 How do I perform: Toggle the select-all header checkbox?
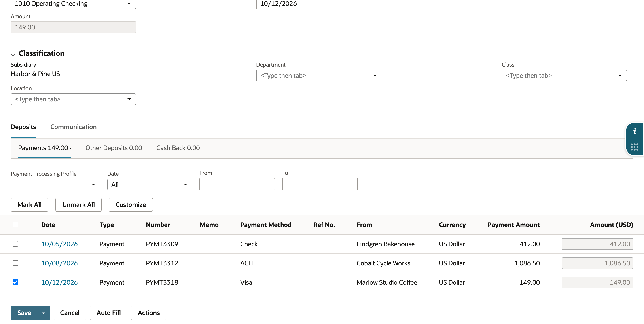(x=15, y=225)
